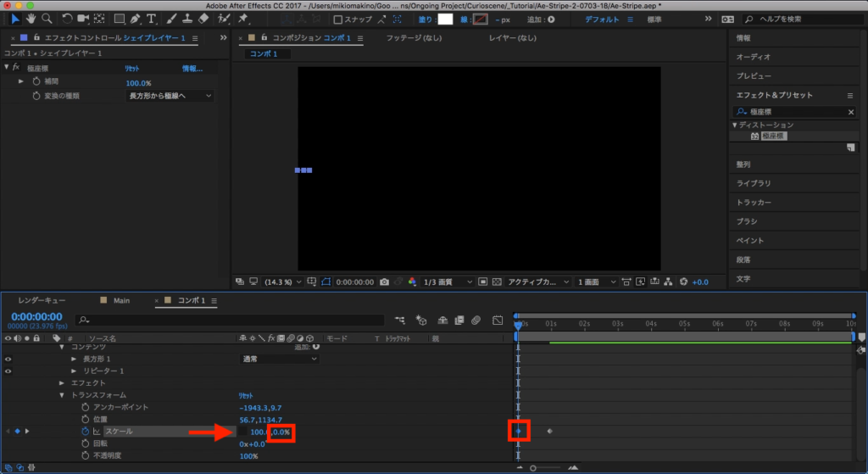The height and width of the screenshot is (474, 868).
Task: Hide the 長方形 1 shape with eye icon
Action: click(9, 360)
